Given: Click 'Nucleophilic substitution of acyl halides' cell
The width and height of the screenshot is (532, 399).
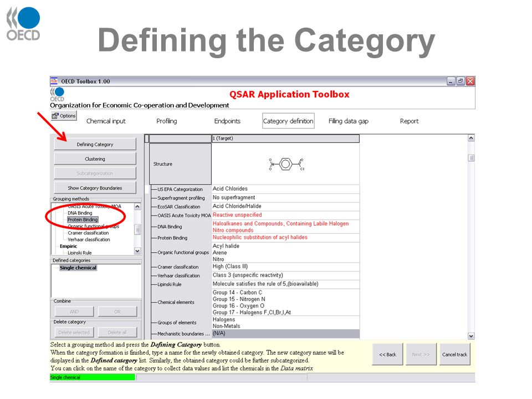Looking at the screenshot, I should [285, 238].
